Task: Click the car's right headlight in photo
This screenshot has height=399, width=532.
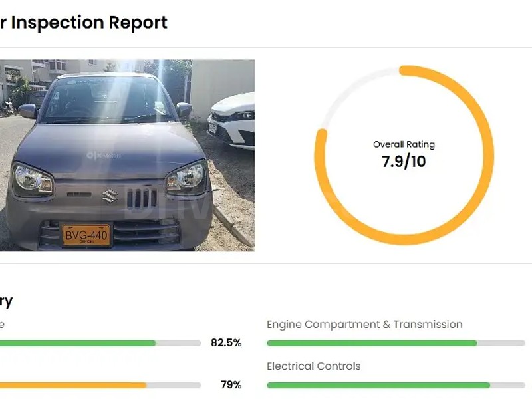Action: [x=186, y=178]
